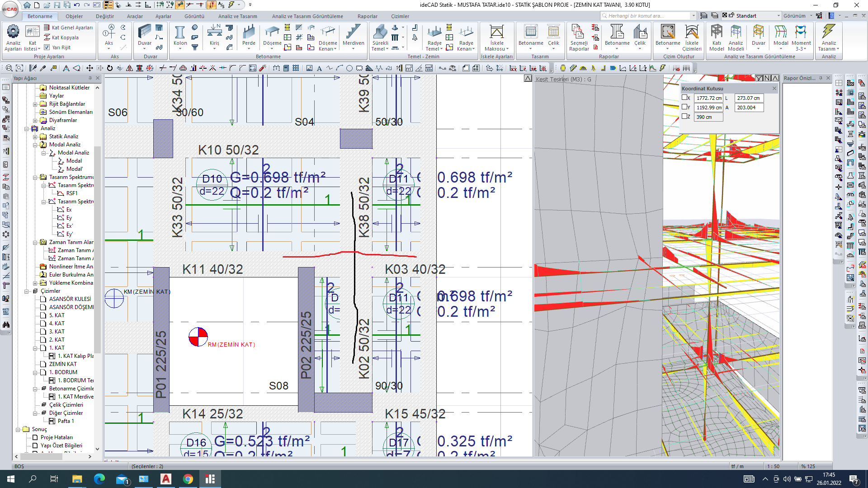The width and height of the screenshot is (868, 488).
Task: Open Sürekli Temel foundation tool
Action: (x=380, y=38)
